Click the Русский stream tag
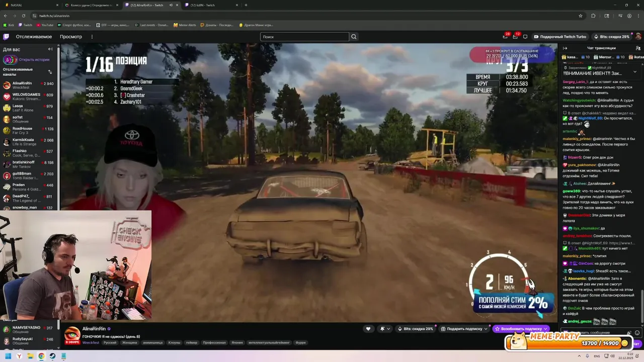Image resolution: width=644 pixels, height=362 pixels. pyautogui.click(x=110, y=342)
